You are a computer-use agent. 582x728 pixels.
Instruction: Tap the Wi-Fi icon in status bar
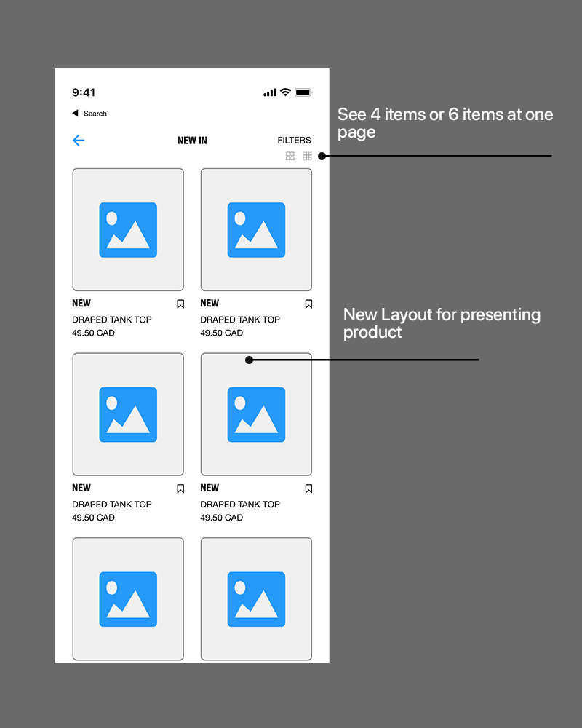(285, 92)
